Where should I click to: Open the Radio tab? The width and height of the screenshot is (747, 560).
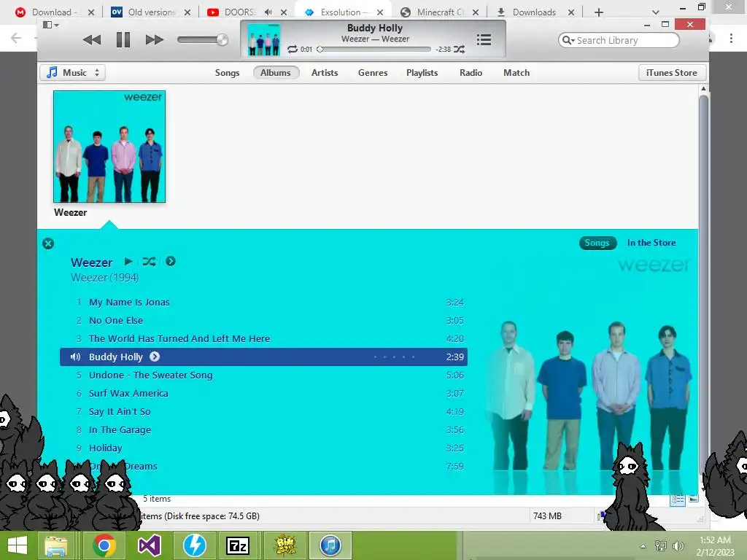point(471,73)
